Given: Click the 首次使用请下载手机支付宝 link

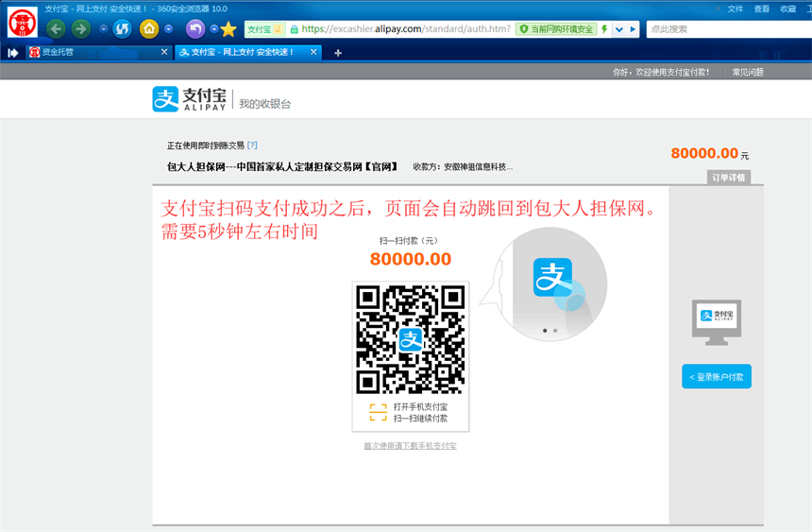Looking at the screenshot, I should click(410, 445).
